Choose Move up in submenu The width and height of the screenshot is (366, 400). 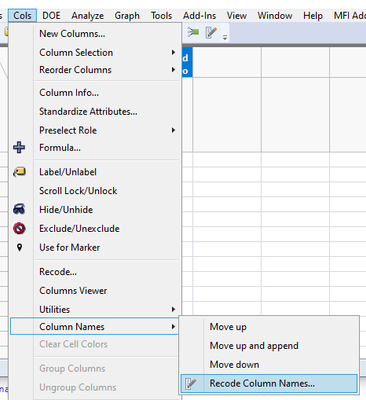pos(269,327)
